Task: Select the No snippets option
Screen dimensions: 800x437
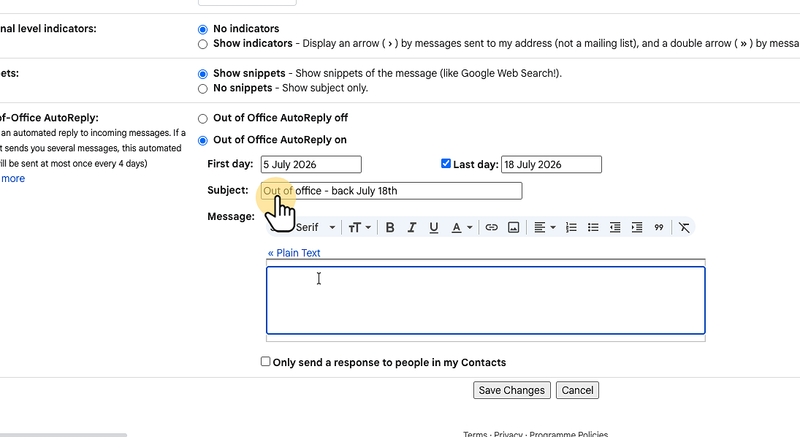Action: [x=203, y=89]
